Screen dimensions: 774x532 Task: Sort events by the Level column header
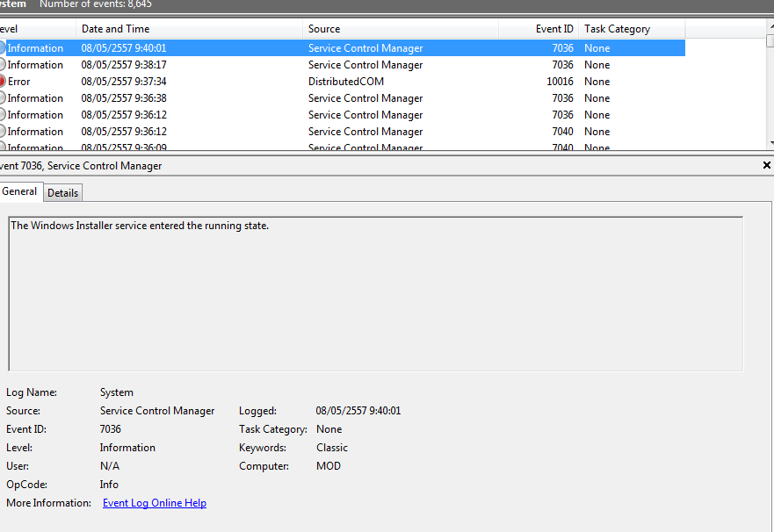[35, 29]
